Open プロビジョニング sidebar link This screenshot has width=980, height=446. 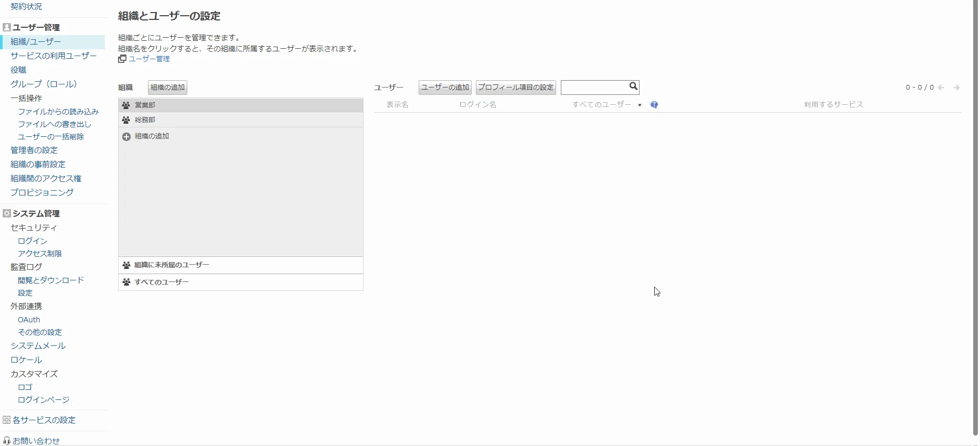click(42, 193)
